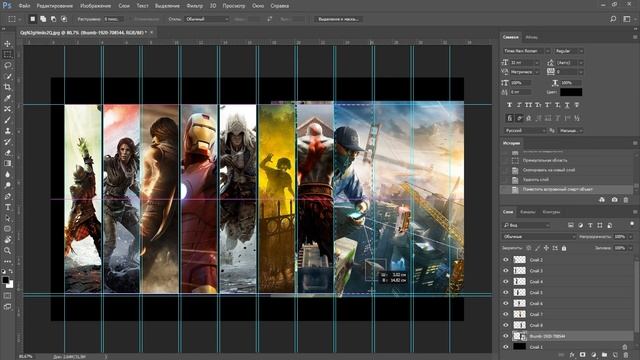
Task: Hide layer Слой 4
Action: pos(506,282)
